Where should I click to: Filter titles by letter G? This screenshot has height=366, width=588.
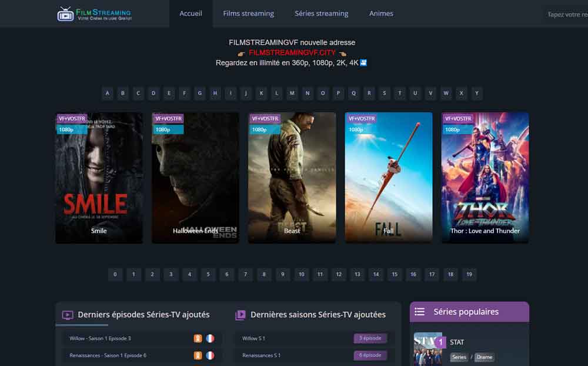[x=199, y=93]
